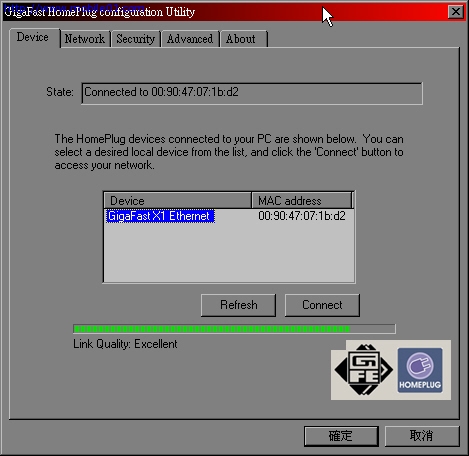Click the MAC address column header
Viewport: 469px width, 456px height.
click(x=302, y=200)
